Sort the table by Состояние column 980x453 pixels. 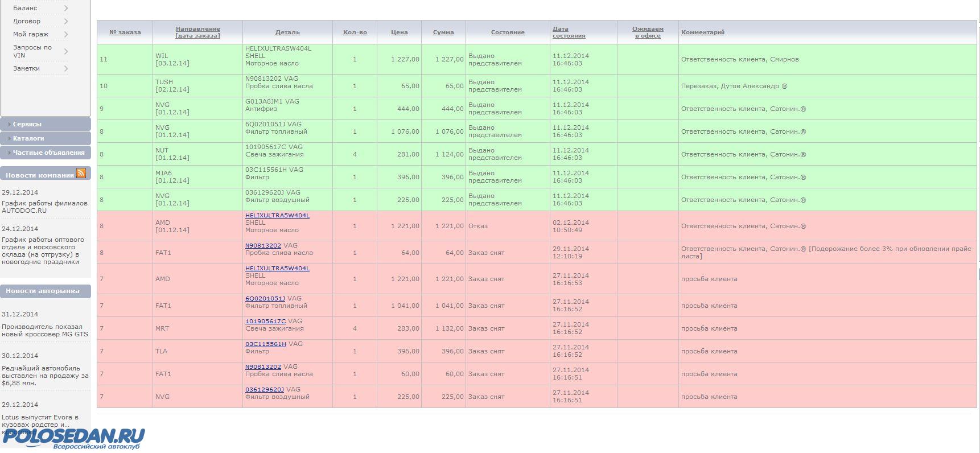coord(507,32)
